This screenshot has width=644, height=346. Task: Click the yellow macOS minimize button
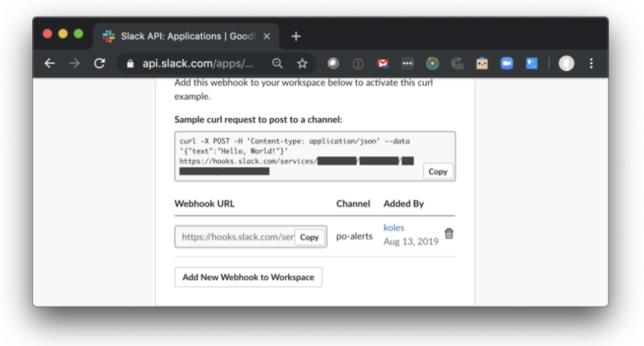pos(63,34)
